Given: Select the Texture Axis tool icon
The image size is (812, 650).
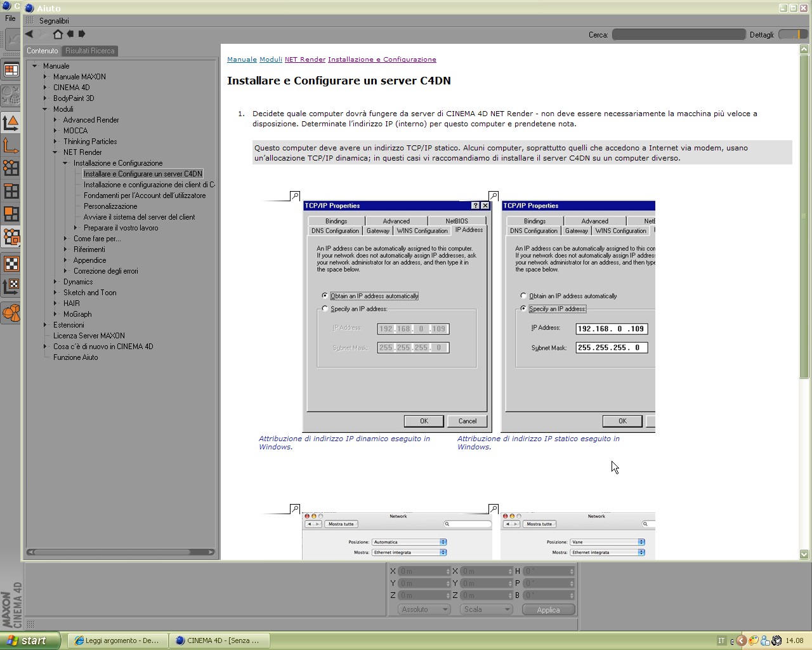Looking at the screenshot, I should point(11,287).
